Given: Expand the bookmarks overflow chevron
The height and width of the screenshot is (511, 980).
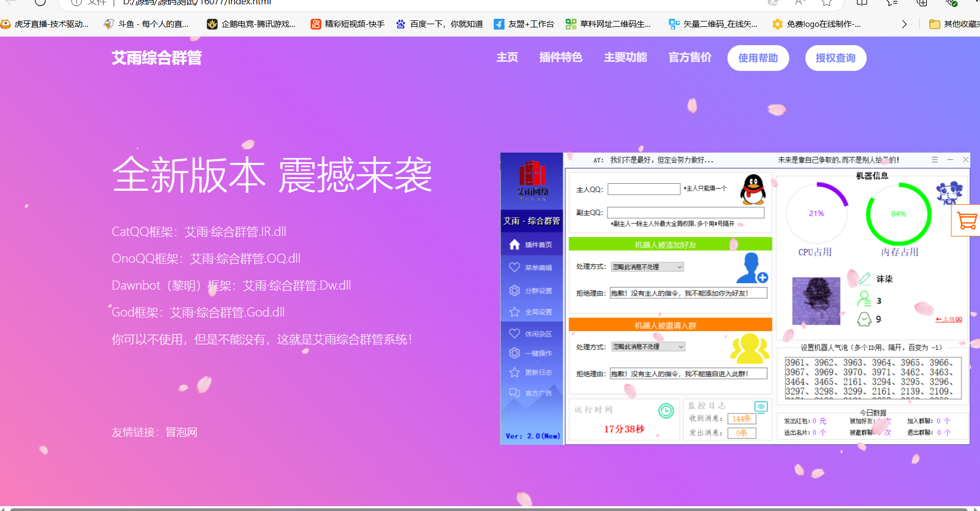Looking at the screenshot, I should click(x=904, y=24).
